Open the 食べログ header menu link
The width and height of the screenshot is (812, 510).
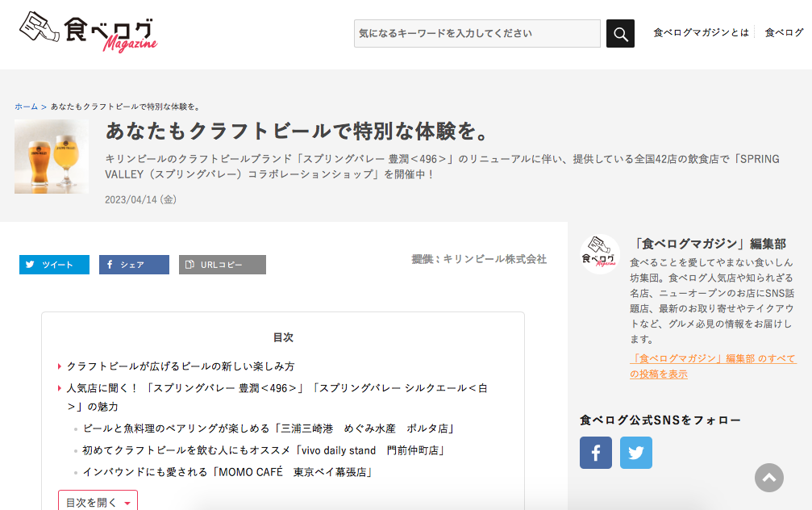coord(784,33)
